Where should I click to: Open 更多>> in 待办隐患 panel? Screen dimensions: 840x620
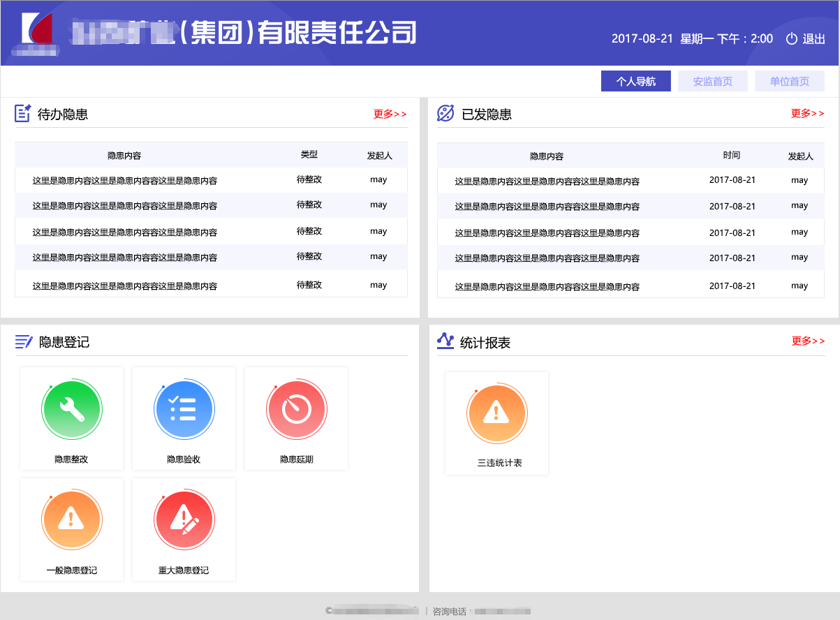pyautogui.click(x=390, y=114)
